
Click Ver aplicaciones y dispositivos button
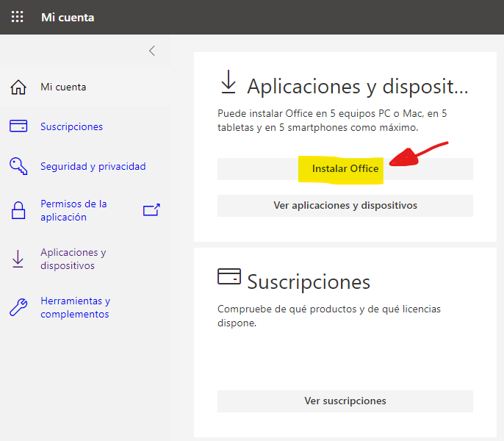tap(345, 206)
